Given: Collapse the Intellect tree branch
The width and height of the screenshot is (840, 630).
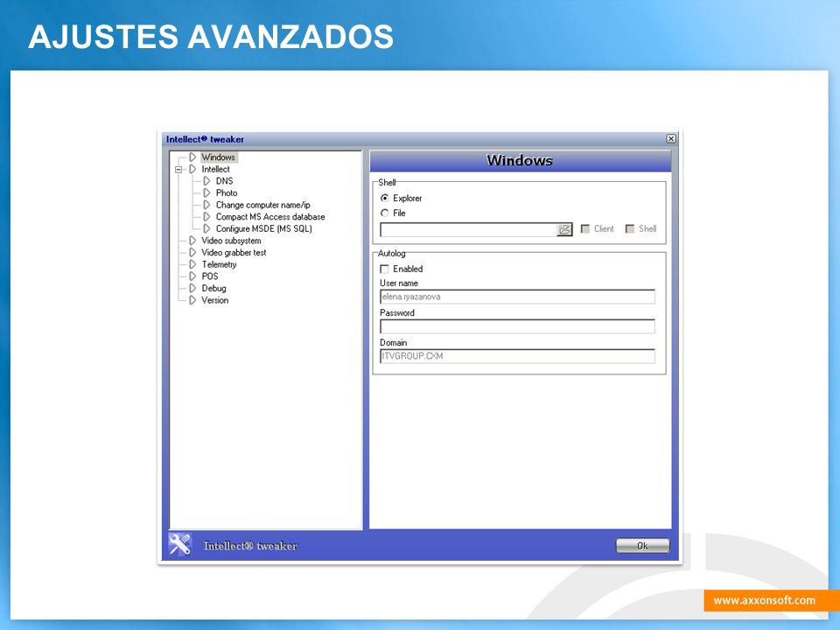Looking at the screenshot, I should pyautogui.click(x=178, y=169).
